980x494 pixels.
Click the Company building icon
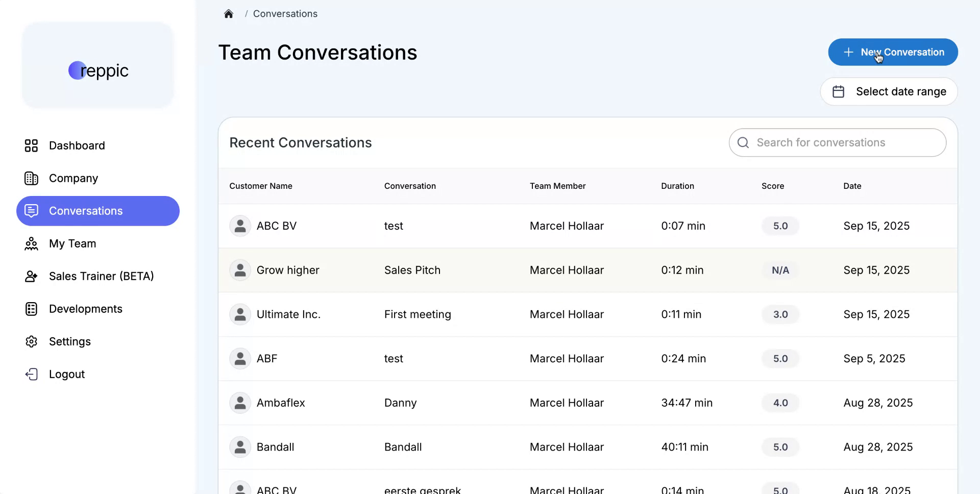pyautogui.click(x=31, y=178)
